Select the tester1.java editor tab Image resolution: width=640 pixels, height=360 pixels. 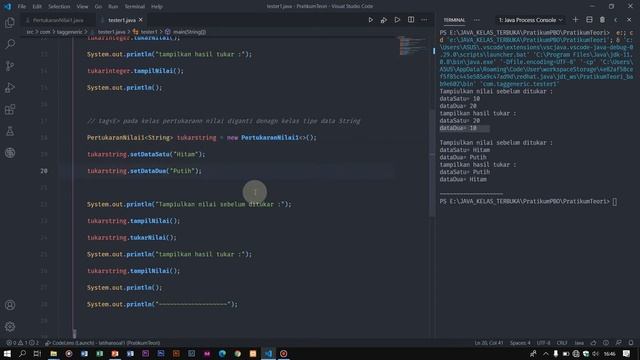click(122, 20)
